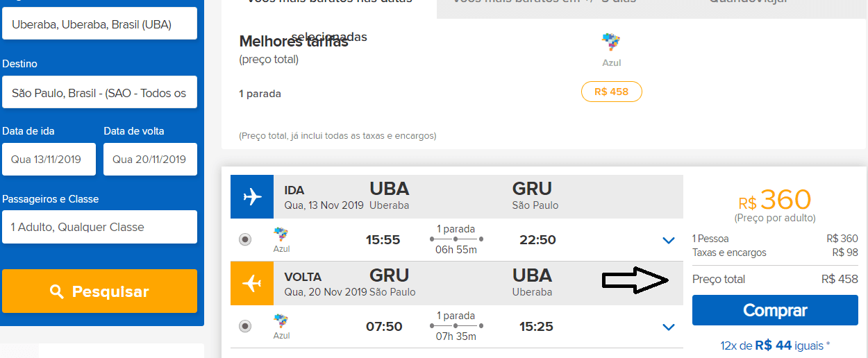Open the Voos mais baratos em +/- 3 dias tab
This screenshot has width=868, height=358.
pos(544,3)
